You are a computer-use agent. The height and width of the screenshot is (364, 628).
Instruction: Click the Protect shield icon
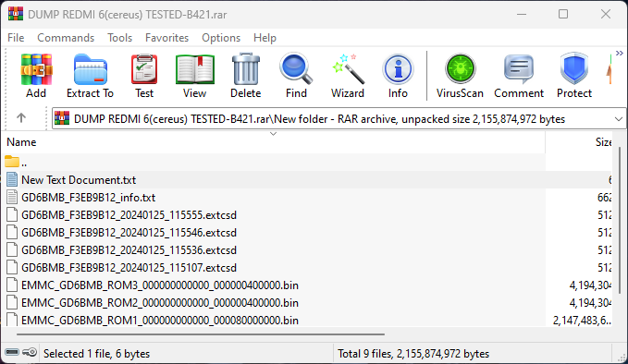(x=574, y=68)
